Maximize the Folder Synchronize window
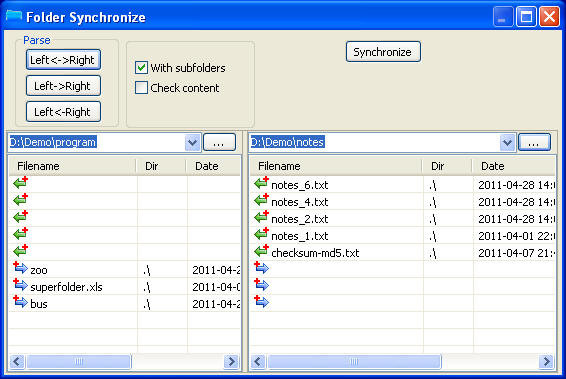 [526, 17]
